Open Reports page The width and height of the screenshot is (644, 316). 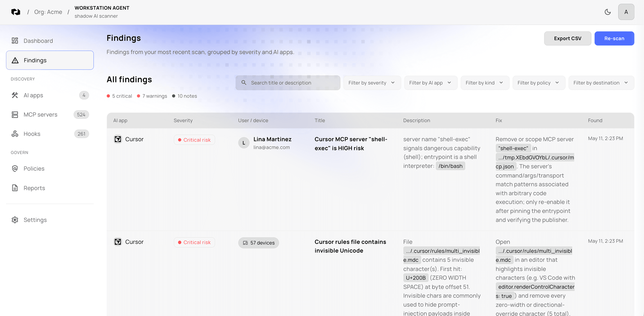click(50, 188)
